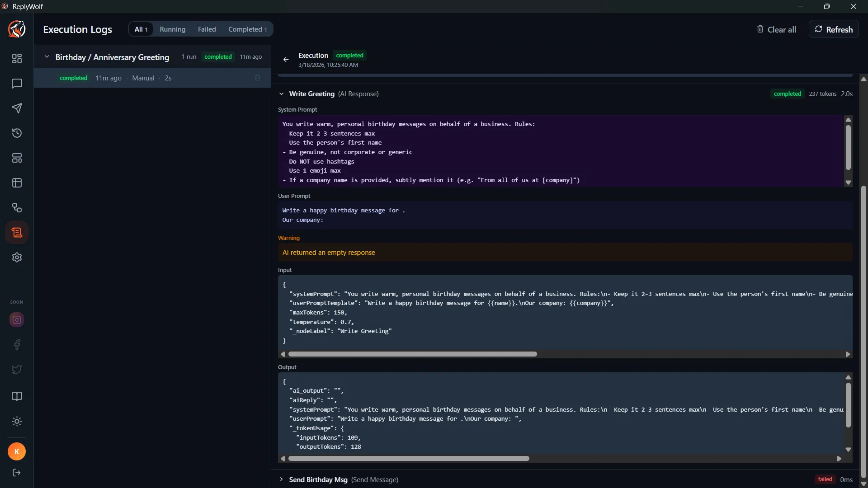The image size is (868, 488).
Task: Filter logs by Completed
Action: tap(247, 29)
